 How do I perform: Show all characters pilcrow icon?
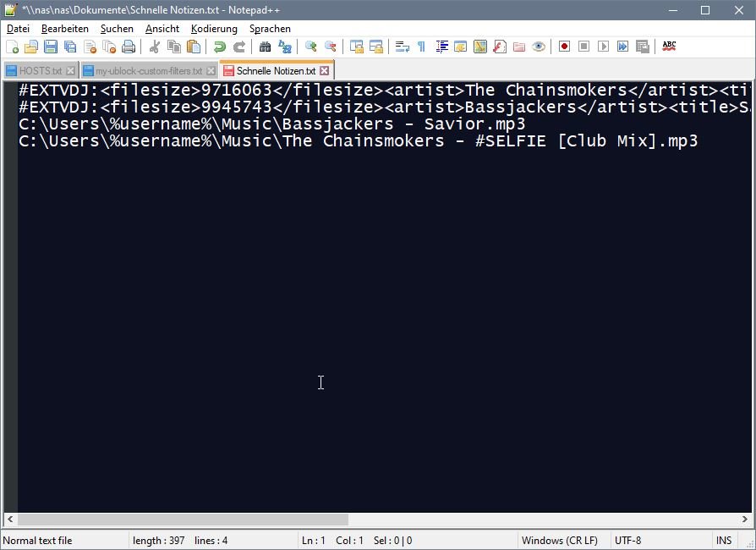421,47
